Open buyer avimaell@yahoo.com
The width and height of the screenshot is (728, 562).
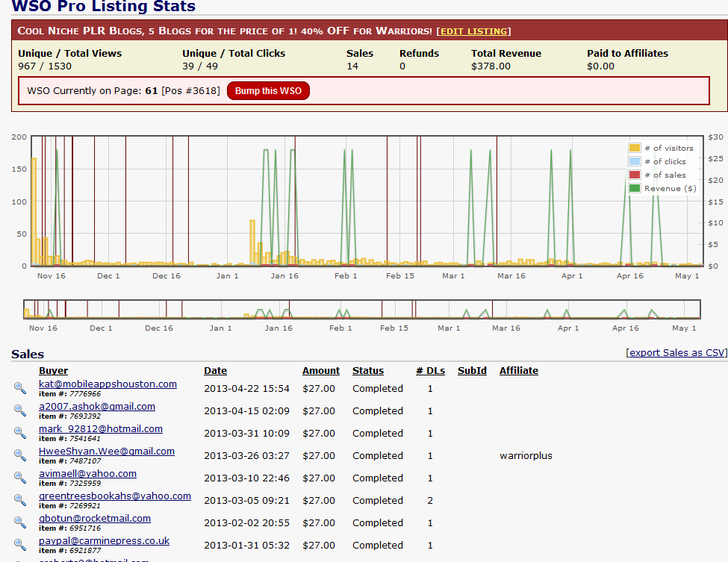coord(88,474)
